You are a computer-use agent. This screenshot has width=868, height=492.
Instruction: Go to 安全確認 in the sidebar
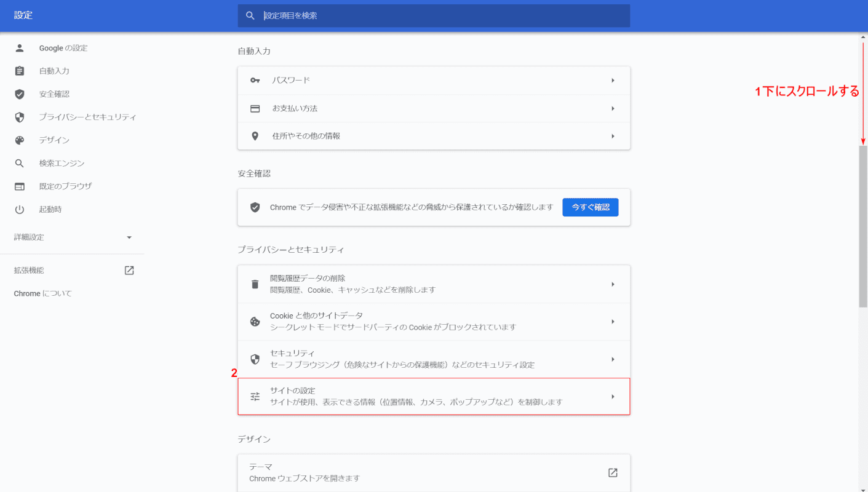coord(54,94)
